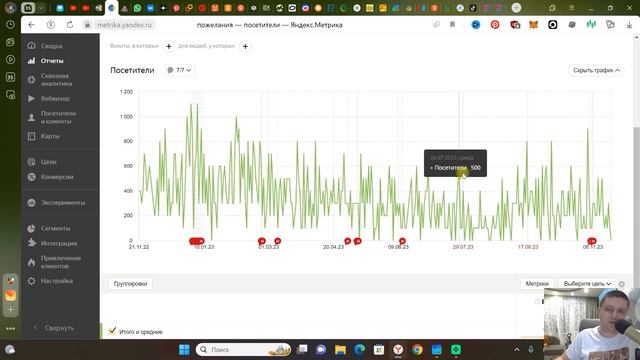The height and width of the screenshot is (360, 640).
Task: Expand the tab group dropdown arrow
Action: click(x=41, y=8)
